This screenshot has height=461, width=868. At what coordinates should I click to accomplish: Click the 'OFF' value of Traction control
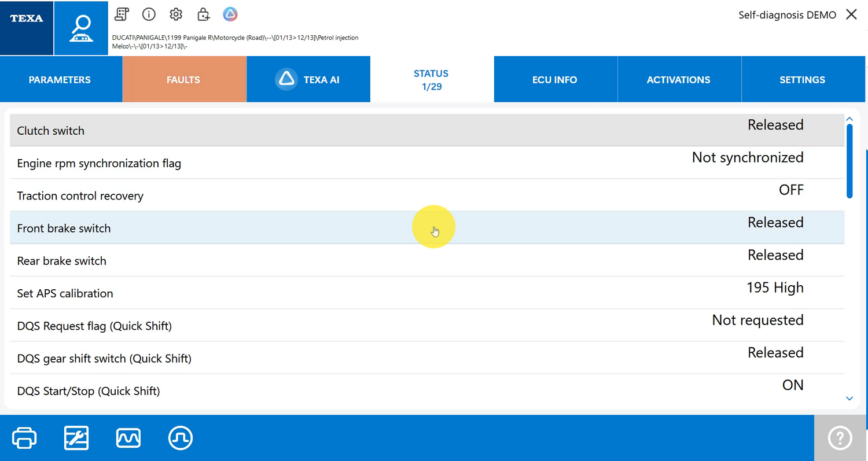[x=791, y=190]
